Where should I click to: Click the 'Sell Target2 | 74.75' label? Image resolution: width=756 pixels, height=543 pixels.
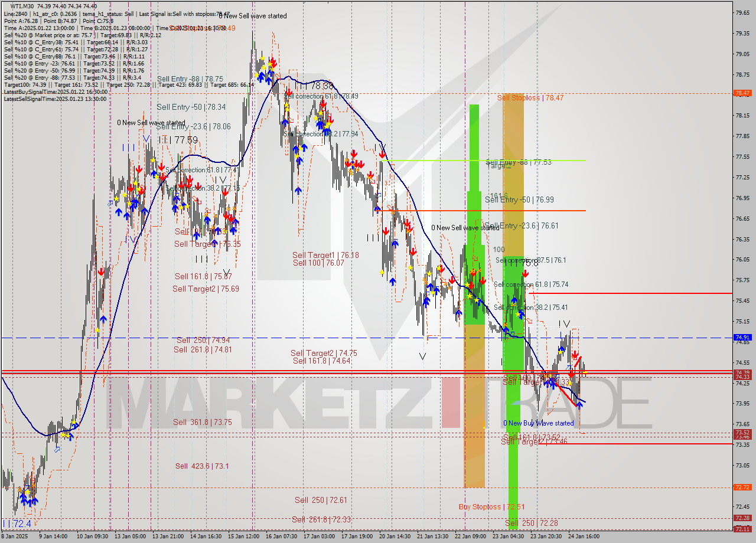(x=324, y=353)
